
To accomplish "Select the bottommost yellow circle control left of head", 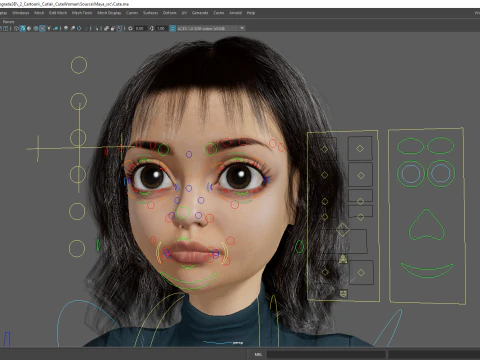I will point(77,248).
